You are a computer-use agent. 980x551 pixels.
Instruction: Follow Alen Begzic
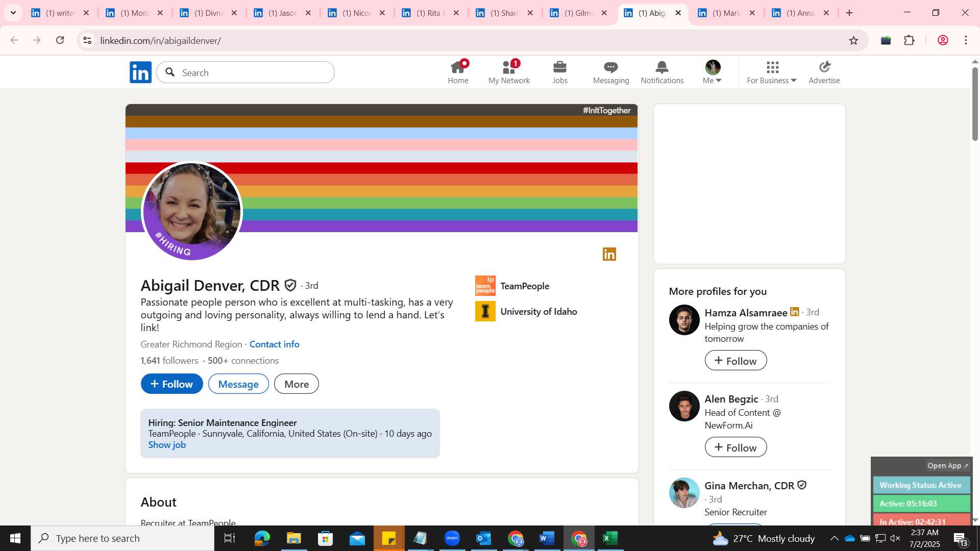click(736, 447)
